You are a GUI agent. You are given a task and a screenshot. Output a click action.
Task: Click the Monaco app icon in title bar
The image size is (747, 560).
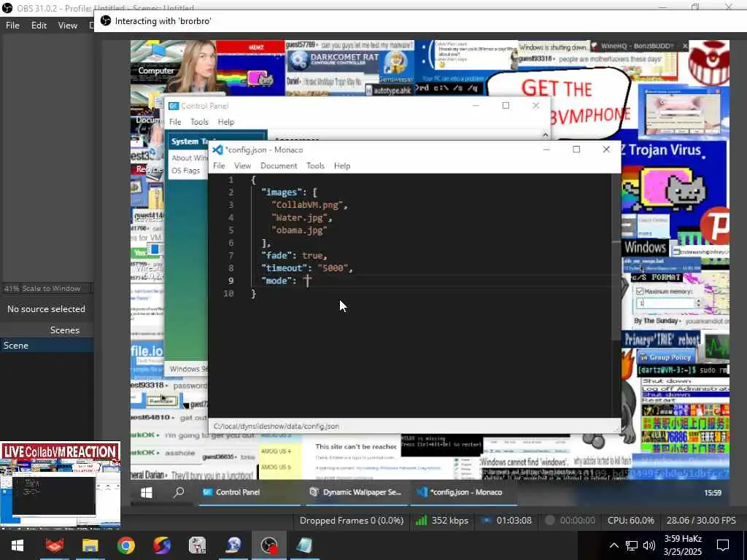click(217, 150)
